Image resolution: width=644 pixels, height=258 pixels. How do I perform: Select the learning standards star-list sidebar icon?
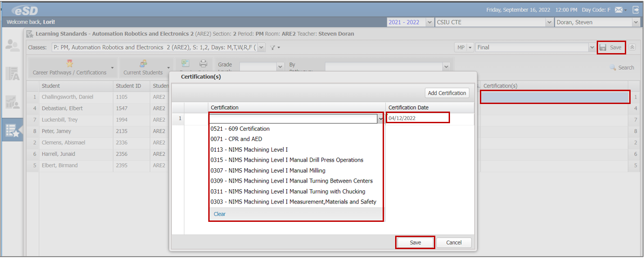pyautogui.click(x=12, y=130)
